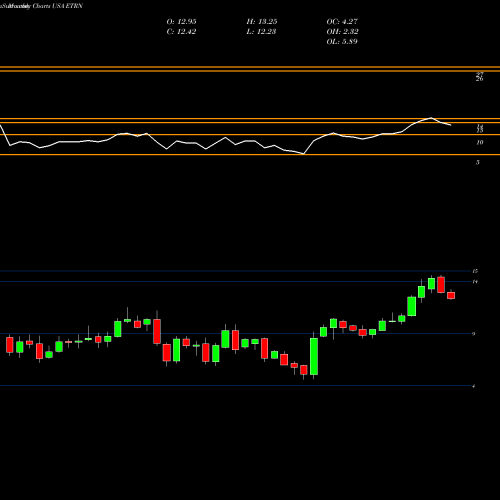
Task: Click the 'OL: 5.89' readout
Action: [x=342, y=42]
